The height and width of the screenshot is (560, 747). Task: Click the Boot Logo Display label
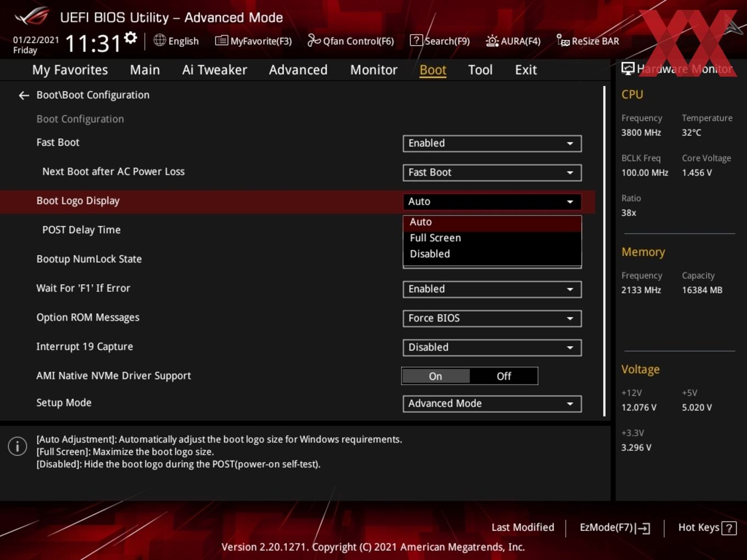pos(78,201)
